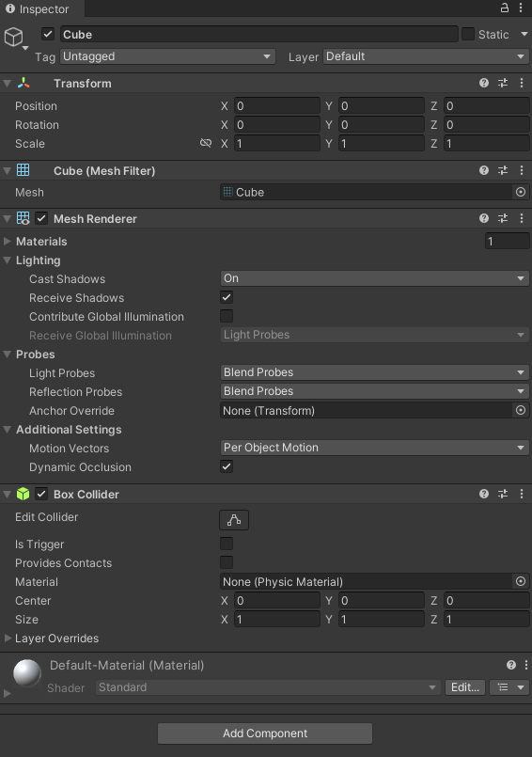This screenshot has width=532, height=757.
Task: Open Mesh Renderer help reference
Action: pos(484,218)
